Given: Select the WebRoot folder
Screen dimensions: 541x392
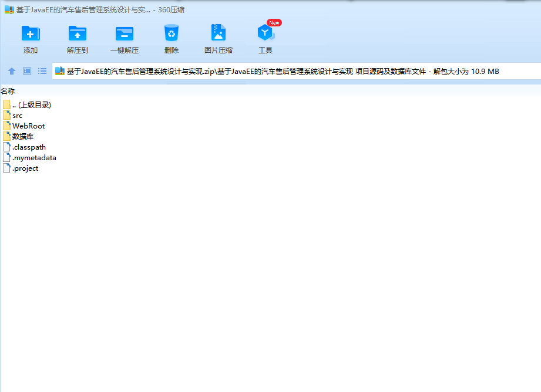Looking at the screenshot, I should coord(24,126).
